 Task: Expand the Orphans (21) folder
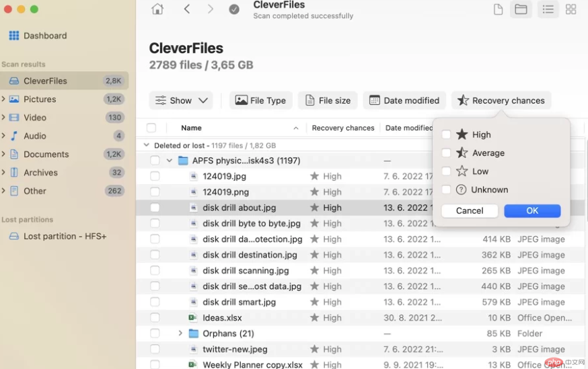coord(180,333)
